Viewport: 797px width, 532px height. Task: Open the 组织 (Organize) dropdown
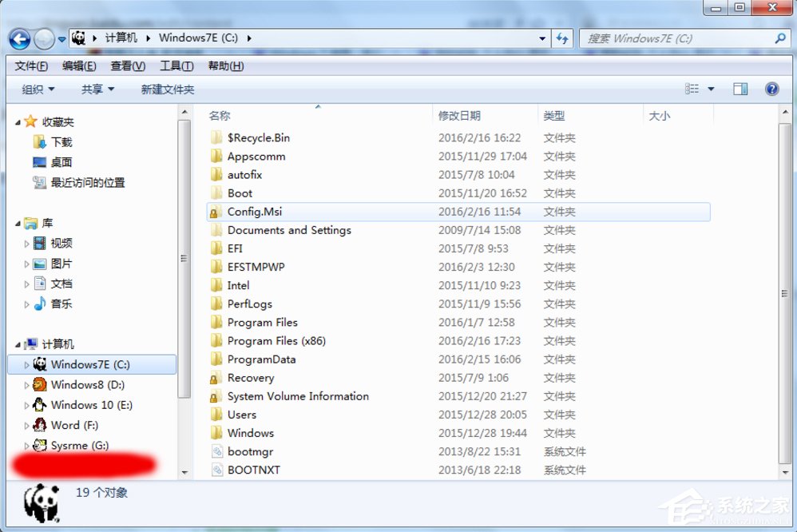[36, 89]
